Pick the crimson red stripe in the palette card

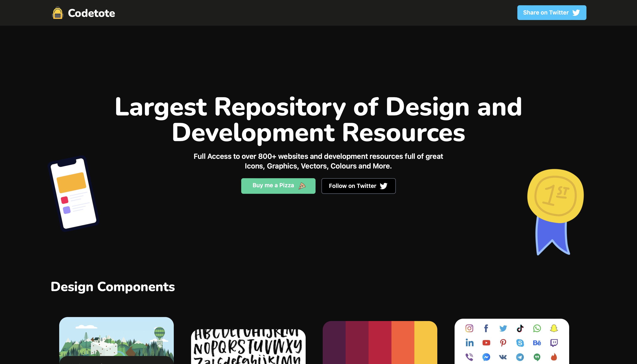(x=380, y=343)
